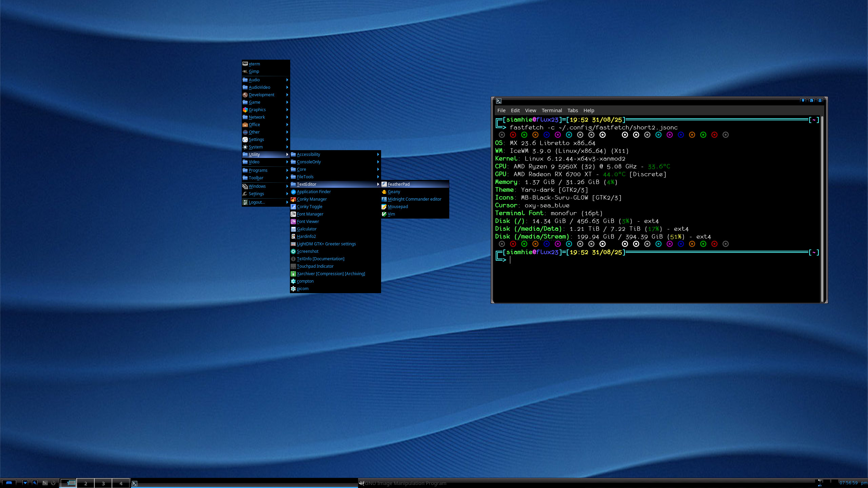The image size is (868, 488).
Task: Start the Screenshot utility
Action: point(335,251)
